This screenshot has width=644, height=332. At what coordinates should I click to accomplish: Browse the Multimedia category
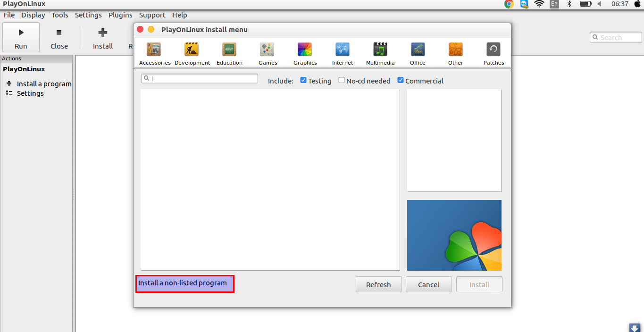click(x=380, y=52)
